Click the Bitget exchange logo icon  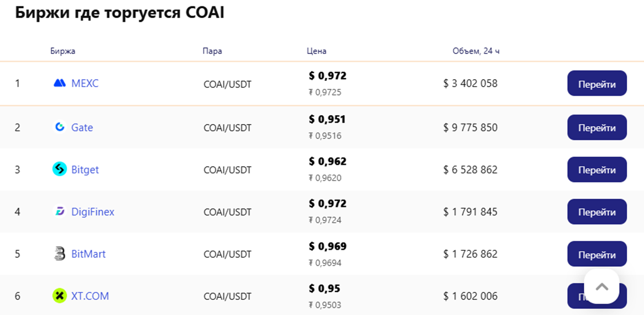click(59, 169)
